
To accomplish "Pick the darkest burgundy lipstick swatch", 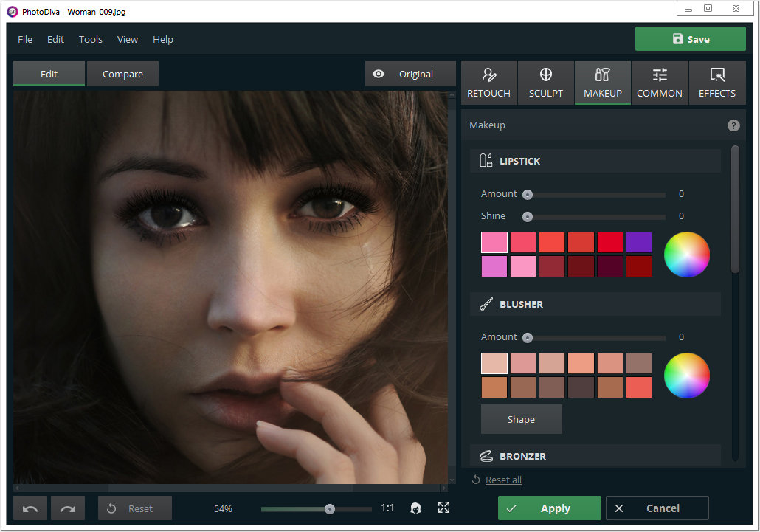I will tap(609, 266).
